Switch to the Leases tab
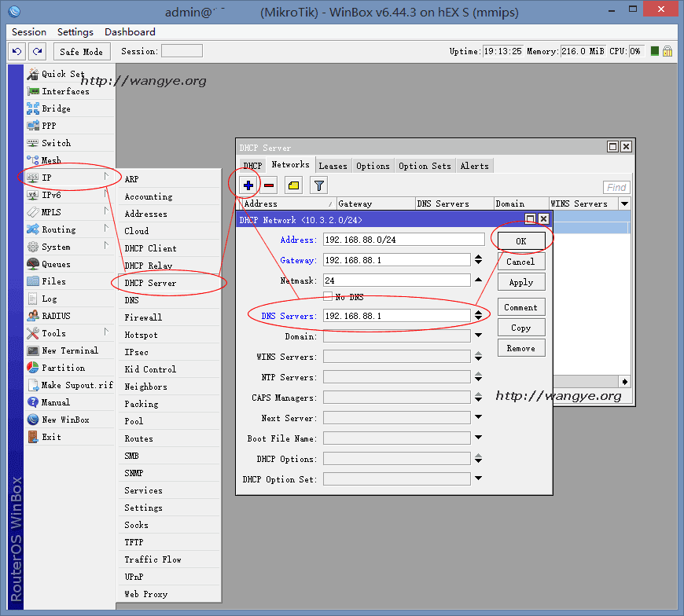The image size is (684, 616). click(x=333, y=166)
